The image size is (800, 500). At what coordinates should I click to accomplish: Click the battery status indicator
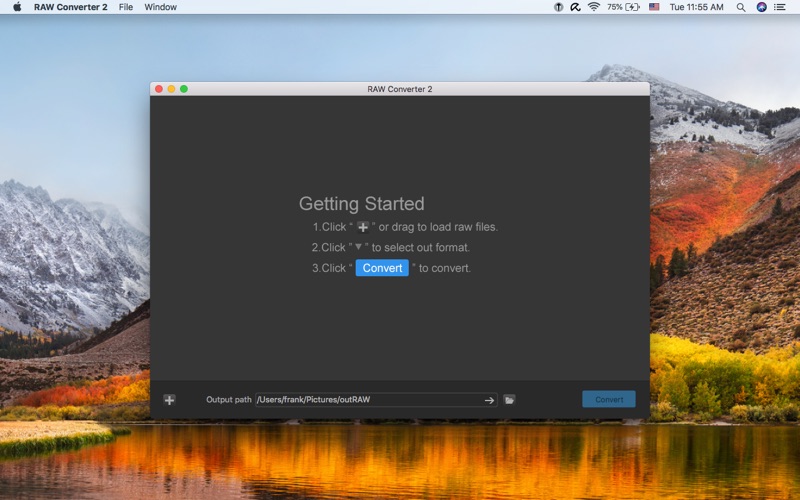point(624,7)
